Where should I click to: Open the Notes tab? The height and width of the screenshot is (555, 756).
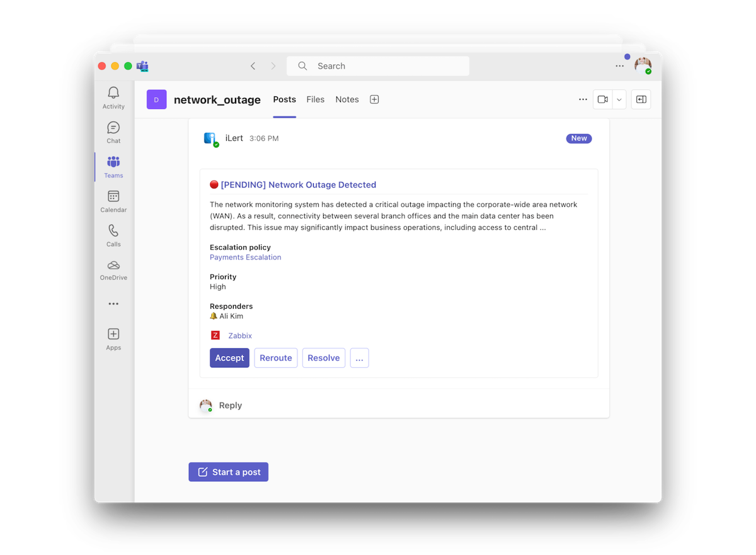pos(346,99)
